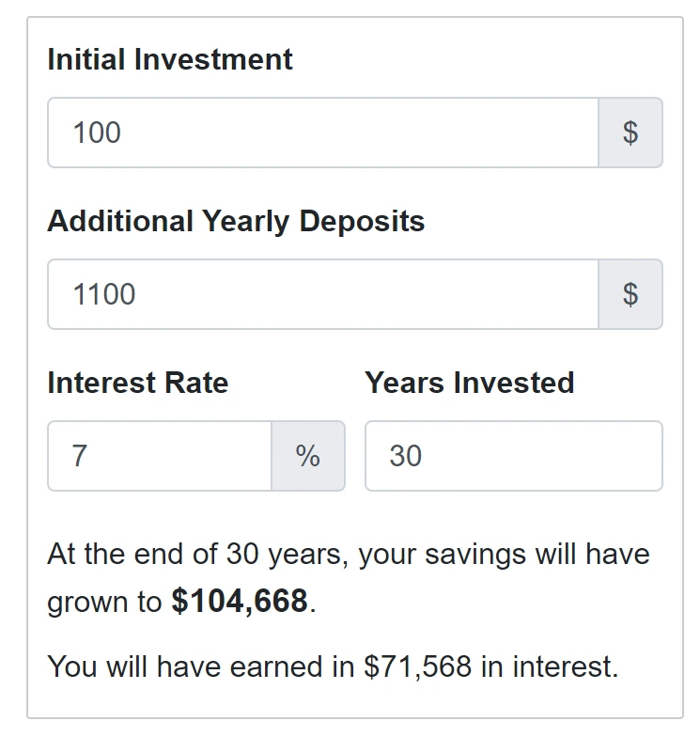Click the "Initial Investment" label

pyautogui.click(x=170, y=59)
